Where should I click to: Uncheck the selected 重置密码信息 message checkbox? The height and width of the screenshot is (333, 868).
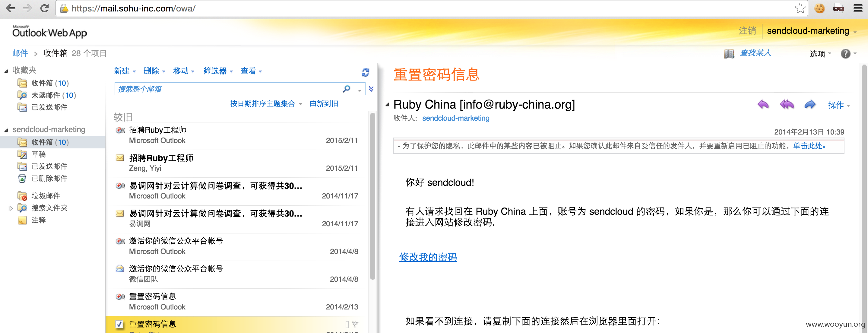pos(119,324)
